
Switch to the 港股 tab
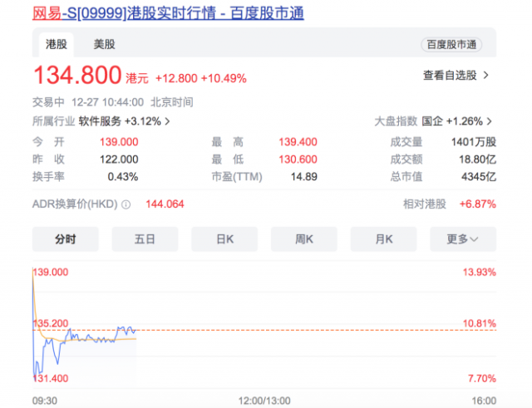pyautogui.click(x=57, y=44)
